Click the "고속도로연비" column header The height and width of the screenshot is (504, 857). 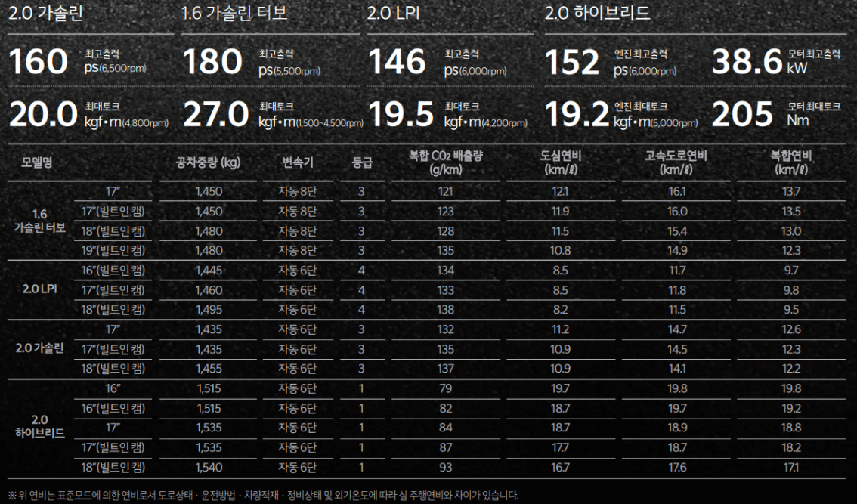pos(676,163)
